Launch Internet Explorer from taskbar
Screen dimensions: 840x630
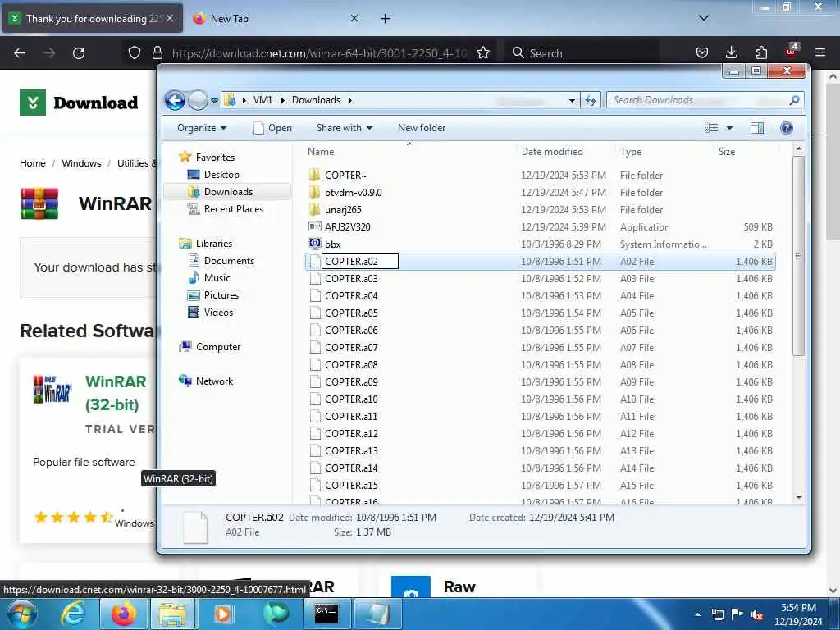click(x=73, y=614)
